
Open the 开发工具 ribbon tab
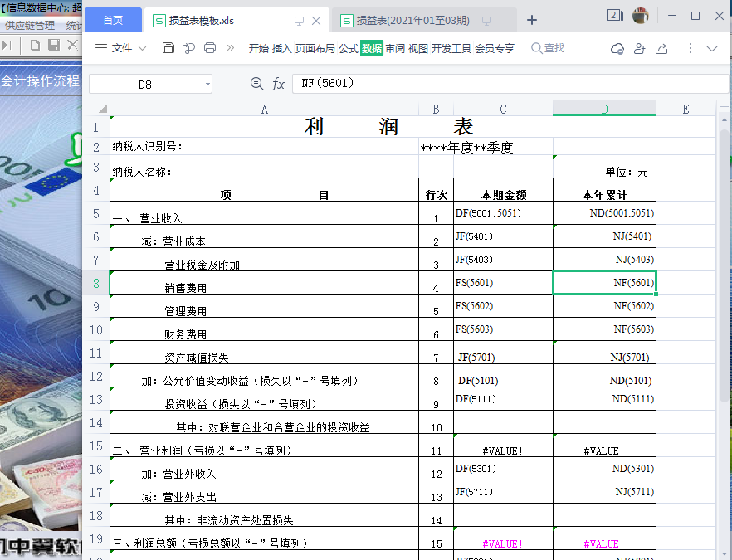(x=451, y=48)
